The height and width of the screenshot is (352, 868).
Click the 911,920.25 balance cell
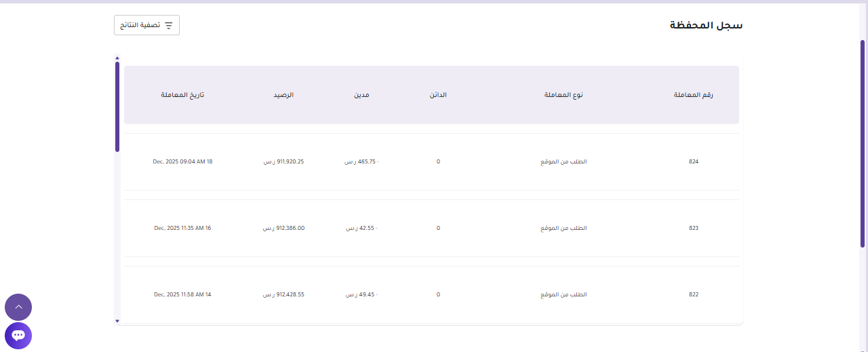pyautogui.click(x=283, y=161)
